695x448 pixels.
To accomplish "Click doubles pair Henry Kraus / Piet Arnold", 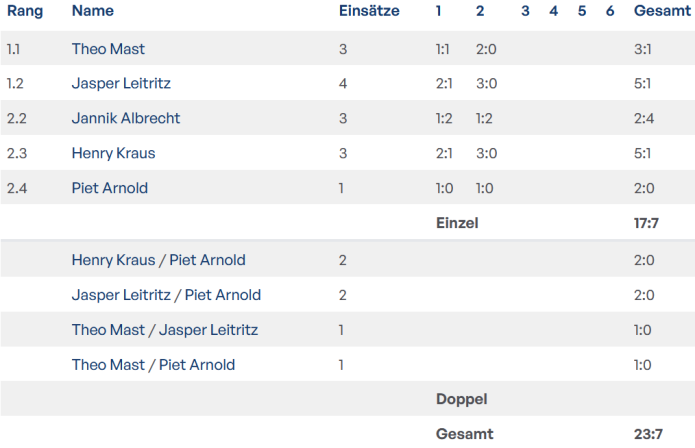I will tap(158, 260).
